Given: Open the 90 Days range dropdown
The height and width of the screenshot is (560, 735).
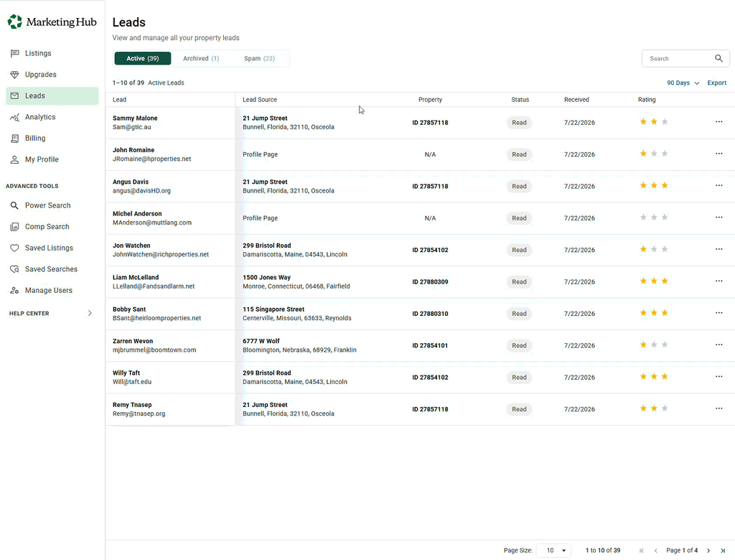Looking at the screenshot, I should click(x=683, y=83).
